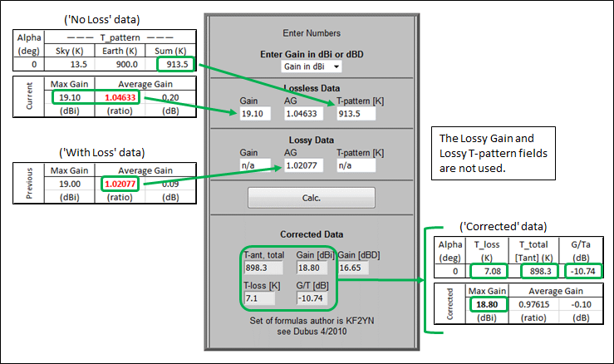Click the Lossy T-pattern [K] field
Image resolution: width=614 pixels, height=364 pixels.
tap(356, 165)
